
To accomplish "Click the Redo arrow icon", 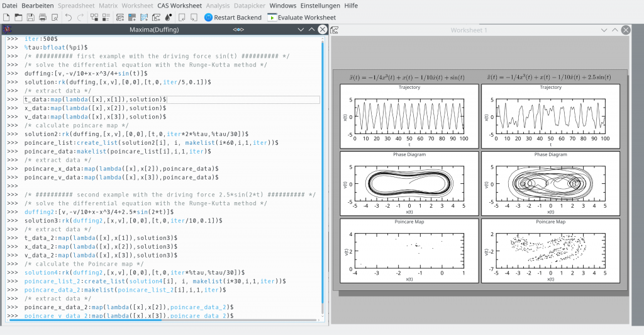I will tap(80, 17).
